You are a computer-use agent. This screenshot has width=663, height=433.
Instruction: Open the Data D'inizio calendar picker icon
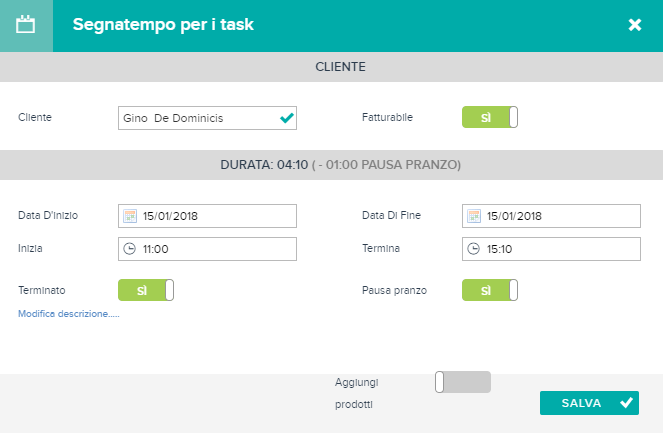(x=130, y=216)
